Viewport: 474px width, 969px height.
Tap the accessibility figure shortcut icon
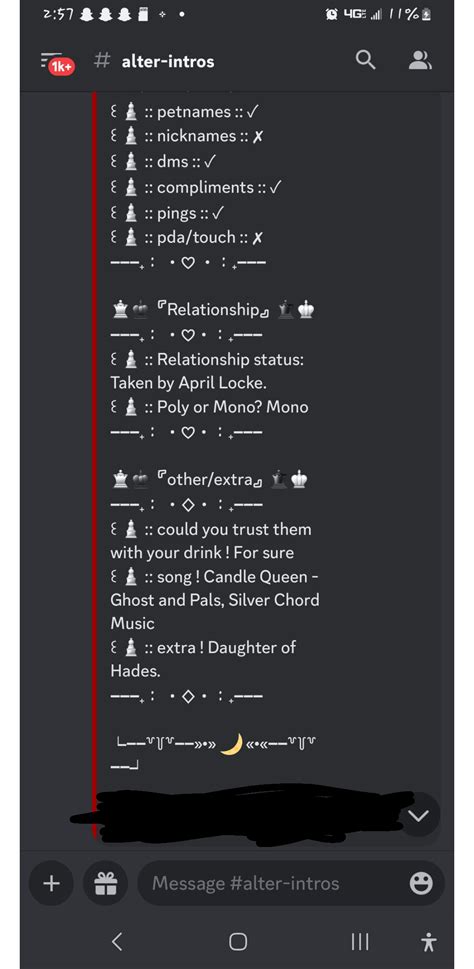428,942
